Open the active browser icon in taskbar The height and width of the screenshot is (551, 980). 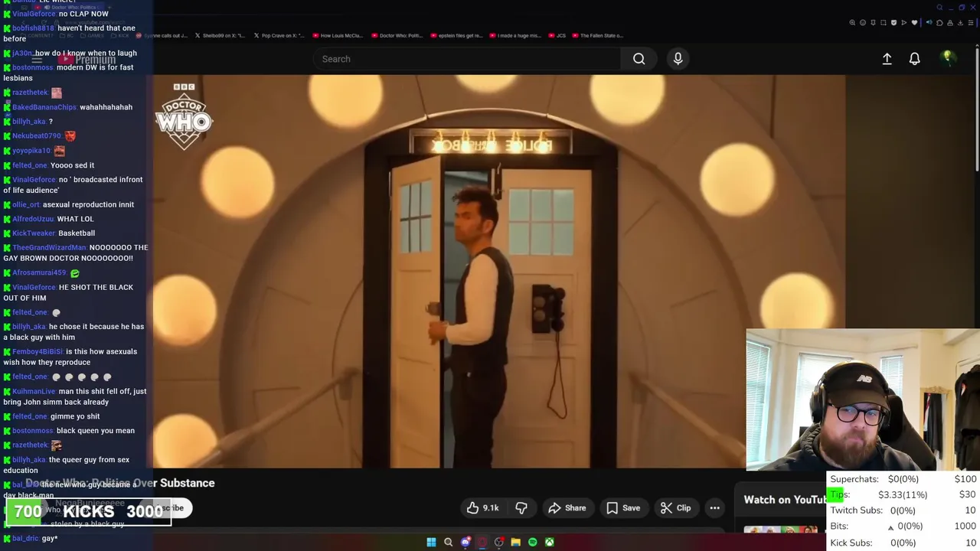(x=482, y=542)
